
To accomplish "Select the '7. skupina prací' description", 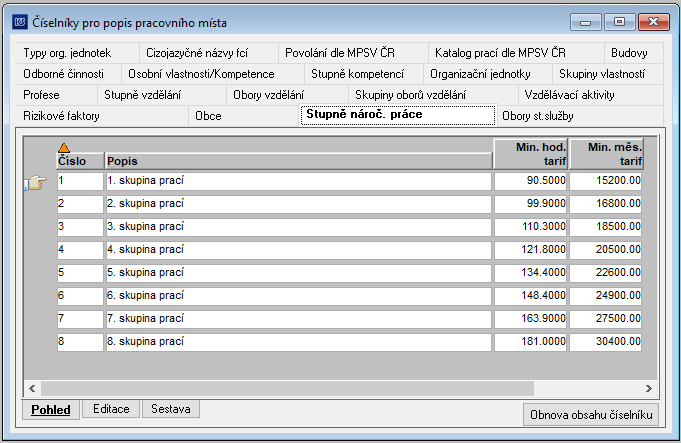I will point(299,319).
